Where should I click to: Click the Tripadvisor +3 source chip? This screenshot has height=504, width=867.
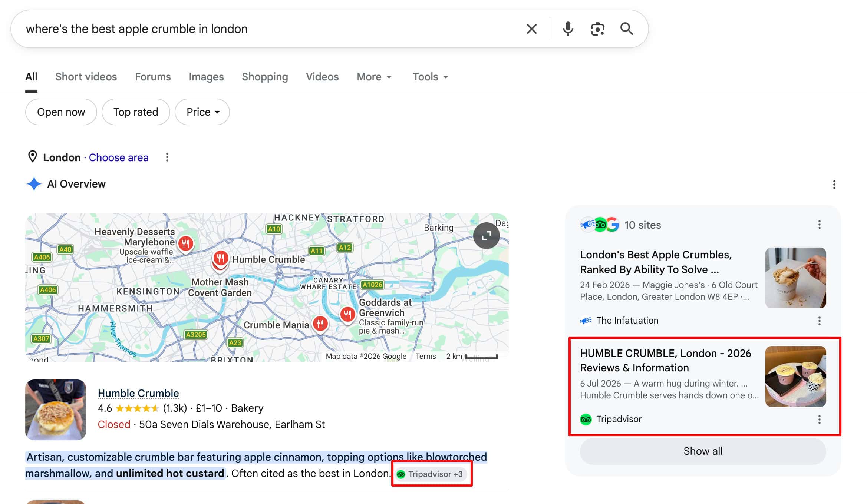pyautogui.click(x=431, y=474)
